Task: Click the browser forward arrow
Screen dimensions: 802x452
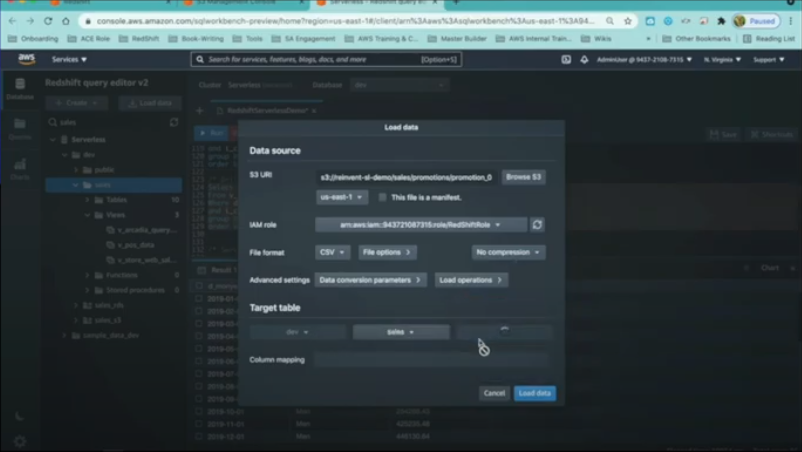Action: click(x=30, y=21)
